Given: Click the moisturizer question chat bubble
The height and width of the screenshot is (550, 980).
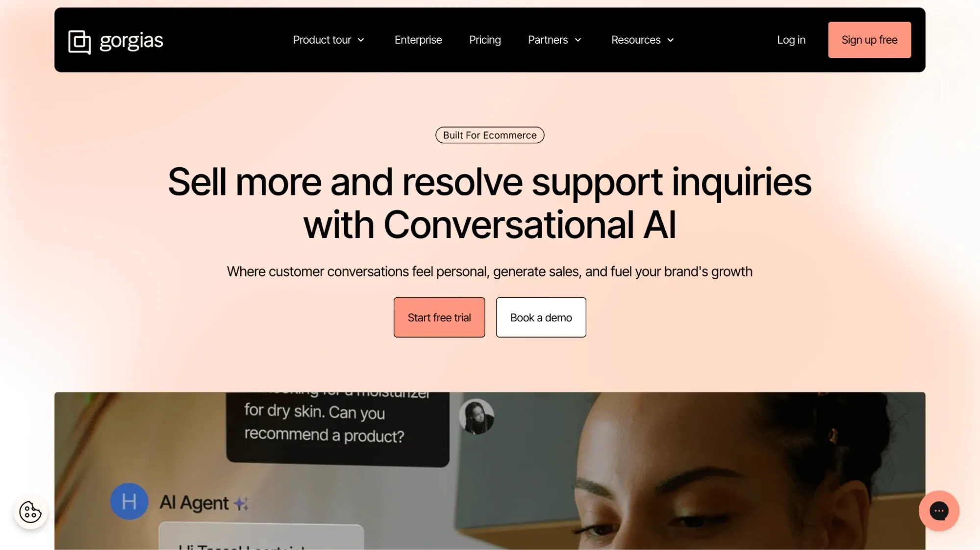Looking at the screenshot, I should 338,427.
